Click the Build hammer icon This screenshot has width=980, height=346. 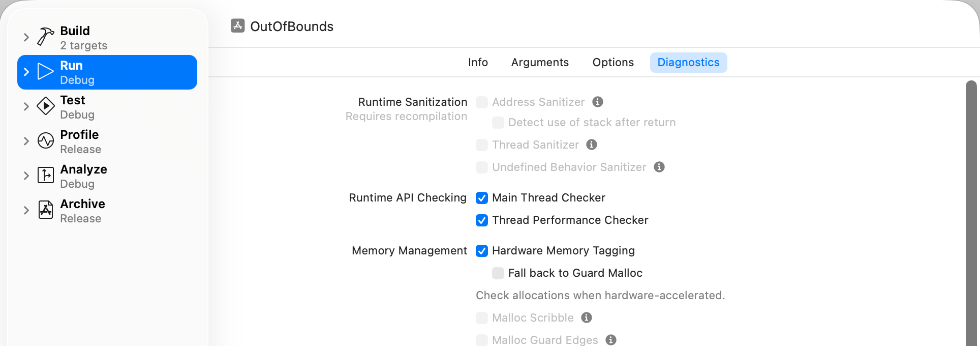coord(45,37)
